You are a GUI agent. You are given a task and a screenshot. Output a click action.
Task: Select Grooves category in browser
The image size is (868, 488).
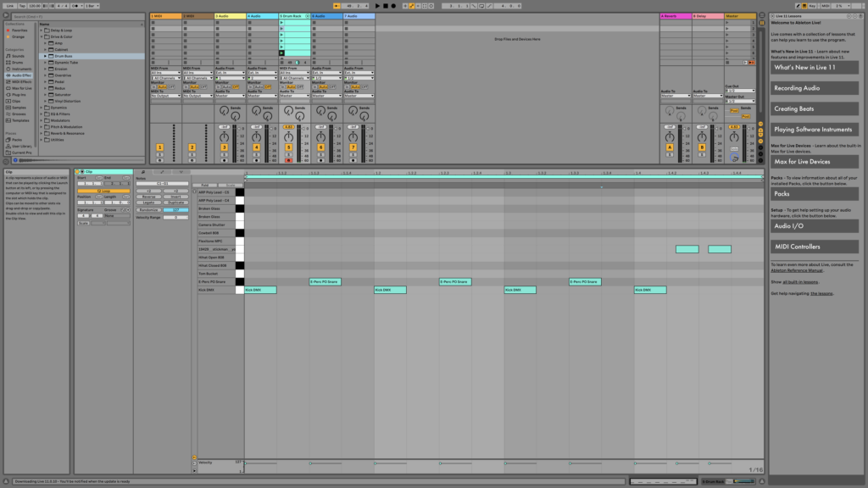click(19, 114)
